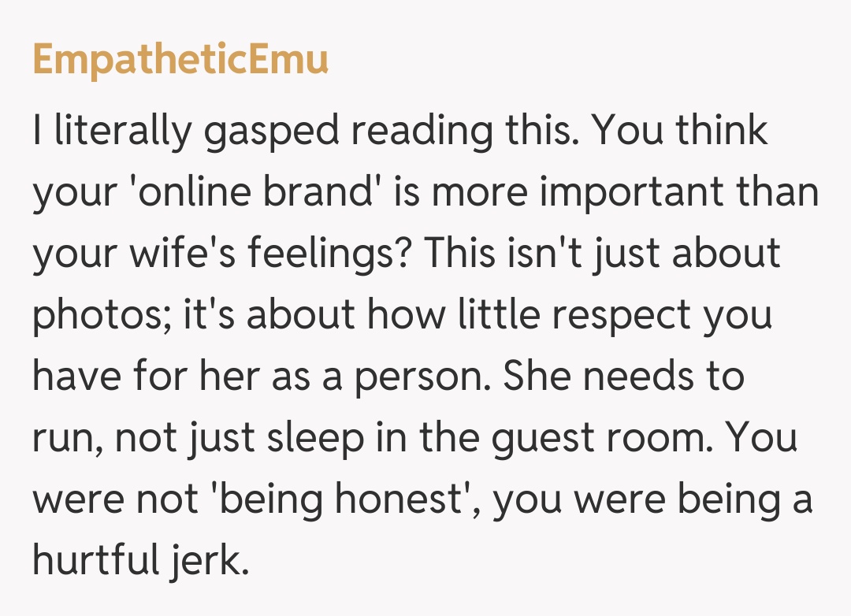Screen dimensions: 851x616
Task: Click the words 'how little' in the comment
Action: click(x=445, y=315)
